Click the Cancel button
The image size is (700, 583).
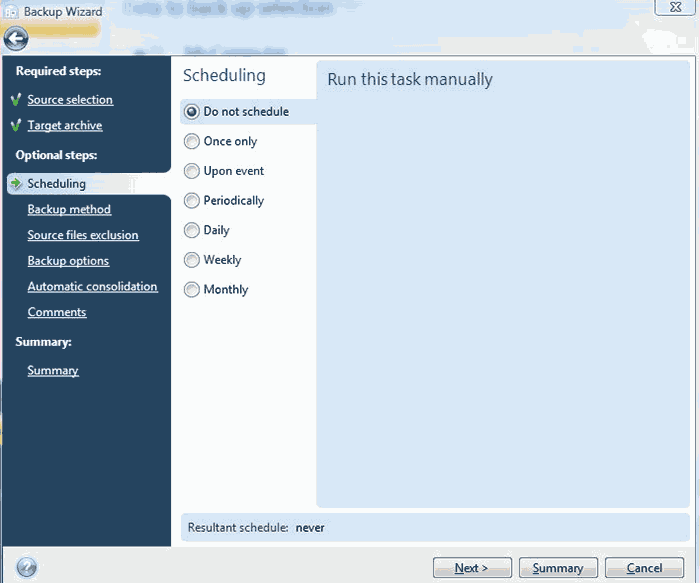[x=644, y=568]
